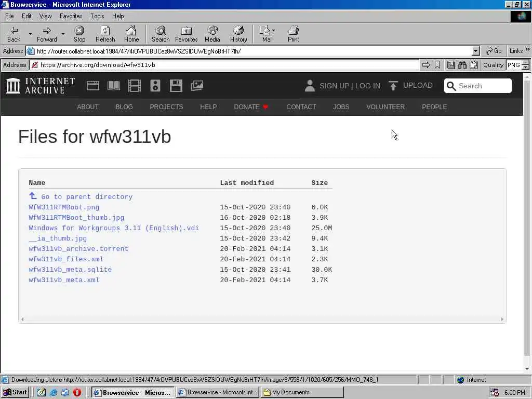Screen dimensions: 532x399
Task: Click the upload arrow icon
Action: point(393,86)
